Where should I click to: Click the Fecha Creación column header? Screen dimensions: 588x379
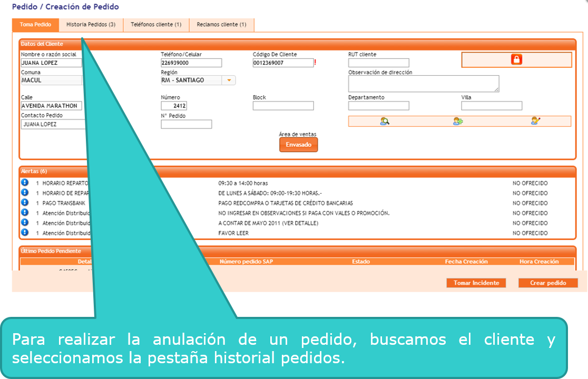click(x=466, y=262)
